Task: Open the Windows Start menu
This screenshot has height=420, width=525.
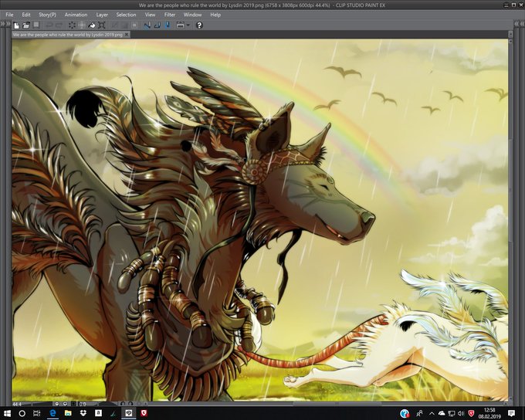Action: pos(8,414)
